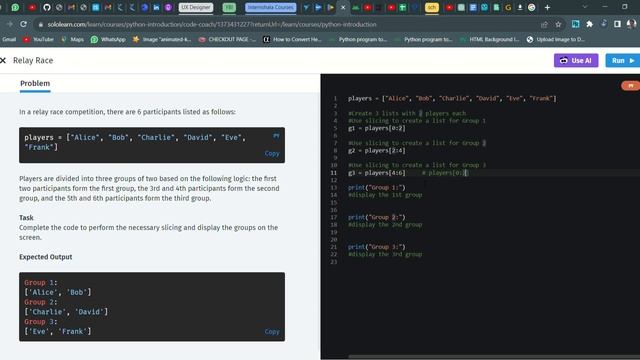Open the Image "animated-k..." bookmark
The image size is (640, 360).
coord(162,40)
